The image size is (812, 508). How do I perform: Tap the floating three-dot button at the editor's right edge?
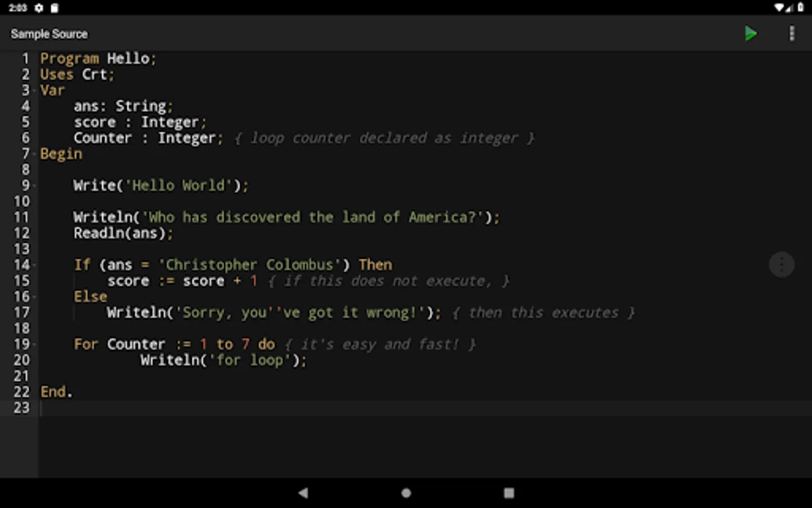pos(782,264)
